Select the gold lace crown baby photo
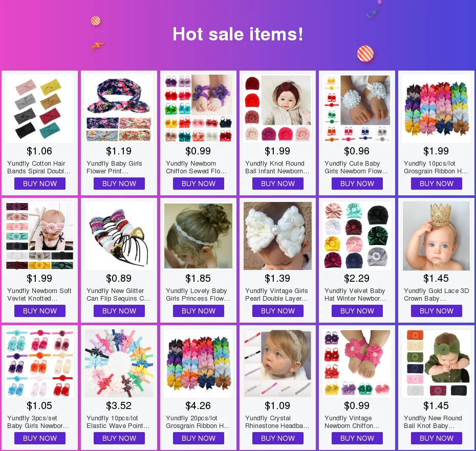Screen dimensions: 476x451 [436, 236]
